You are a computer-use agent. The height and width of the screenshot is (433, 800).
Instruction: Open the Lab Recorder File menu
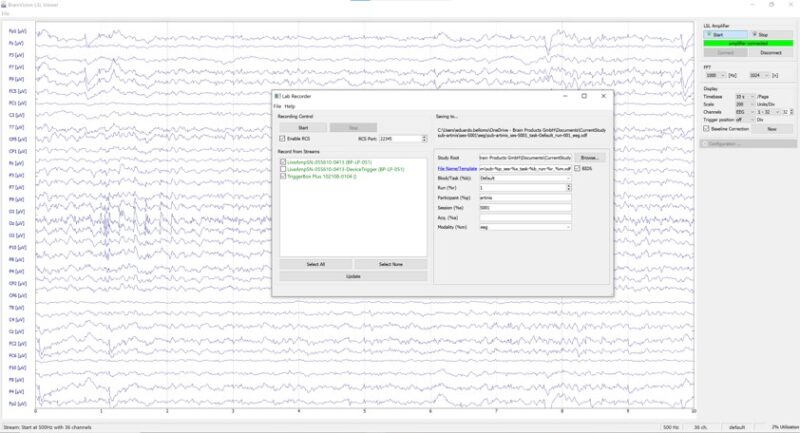click(277, 107)
